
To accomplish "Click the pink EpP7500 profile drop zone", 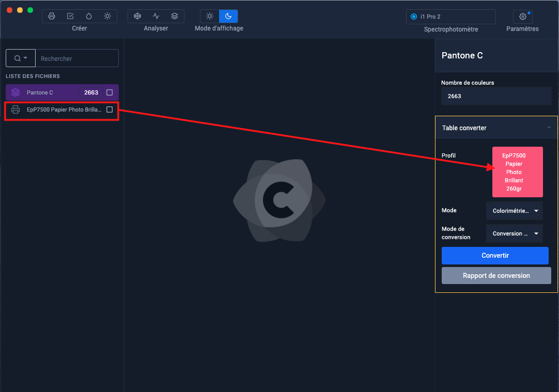I will point(517,172).
